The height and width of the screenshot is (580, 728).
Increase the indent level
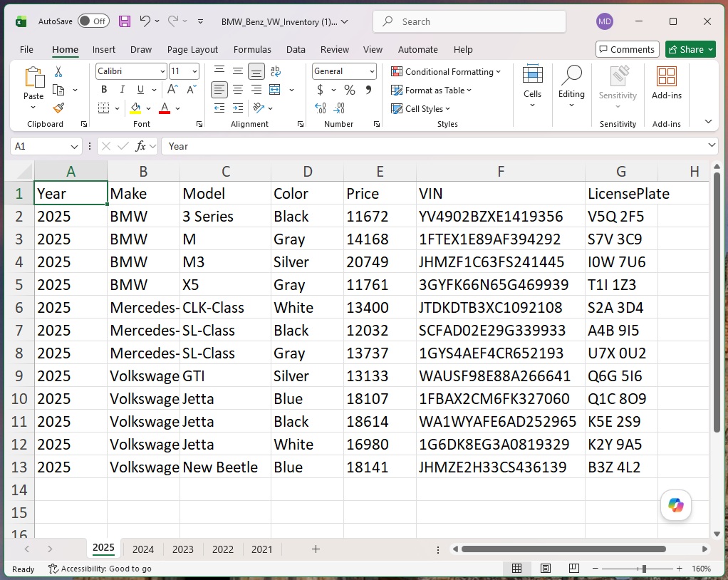(238, 108)
